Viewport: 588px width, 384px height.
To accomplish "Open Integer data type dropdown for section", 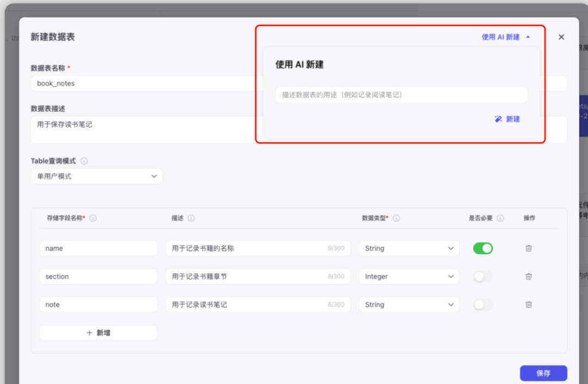I will [409, 276].
